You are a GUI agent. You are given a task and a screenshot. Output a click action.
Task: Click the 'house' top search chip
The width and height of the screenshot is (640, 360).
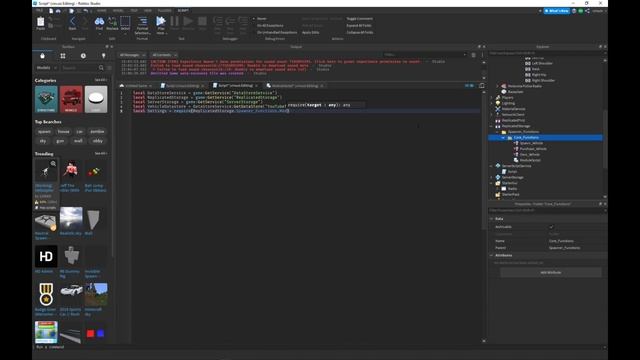pyautogui.click(x=63, y=132)
